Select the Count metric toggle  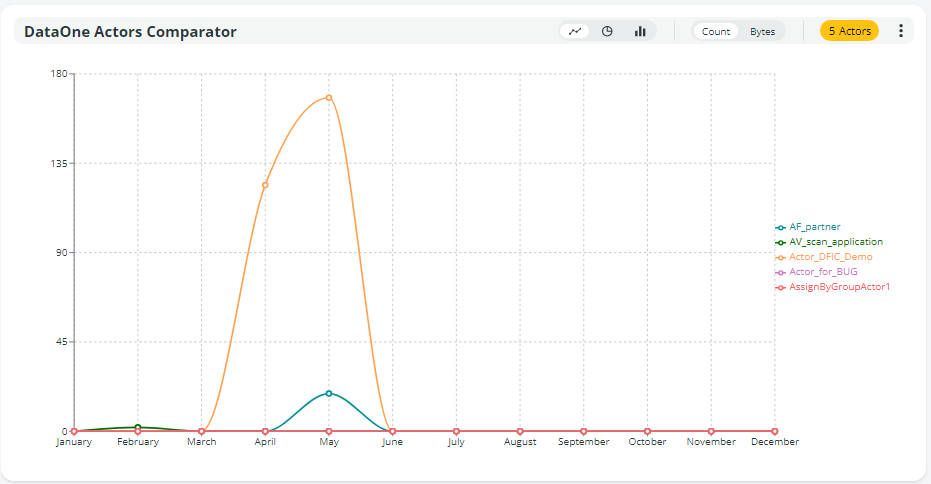(716, 31)
